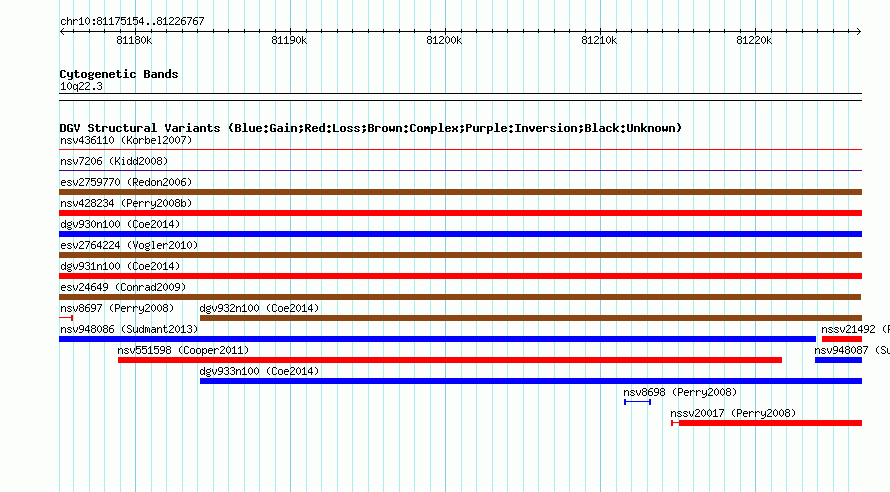890x492 pixels.
Task: Select the 10q22.3 band label
Action: click(81, 86)
